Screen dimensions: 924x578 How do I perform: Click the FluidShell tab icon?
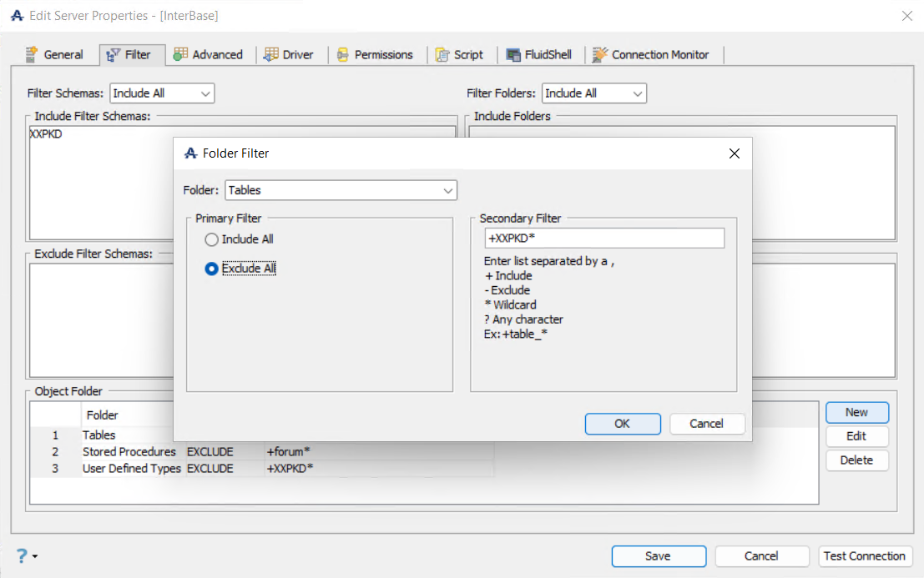click(513, 55)
